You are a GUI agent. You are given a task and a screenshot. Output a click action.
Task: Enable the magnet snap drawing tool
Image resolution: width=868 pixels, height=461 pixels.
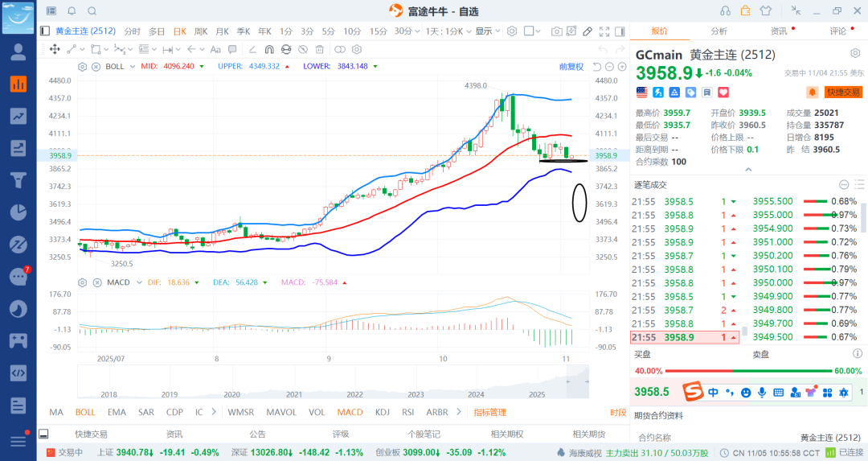coord(269,49)
